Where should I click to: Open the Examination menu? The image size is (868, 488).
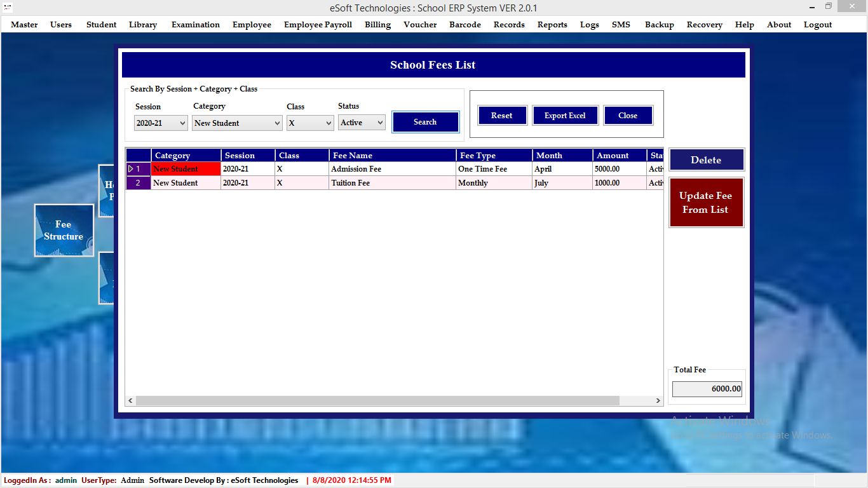pyautogui.click(x=195, y=25)
